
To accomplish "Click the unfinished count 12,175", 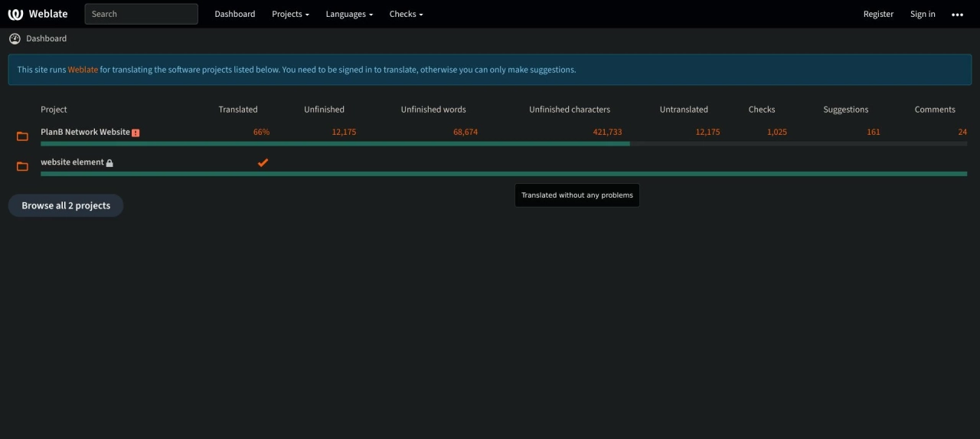I will tap(344, 132).
